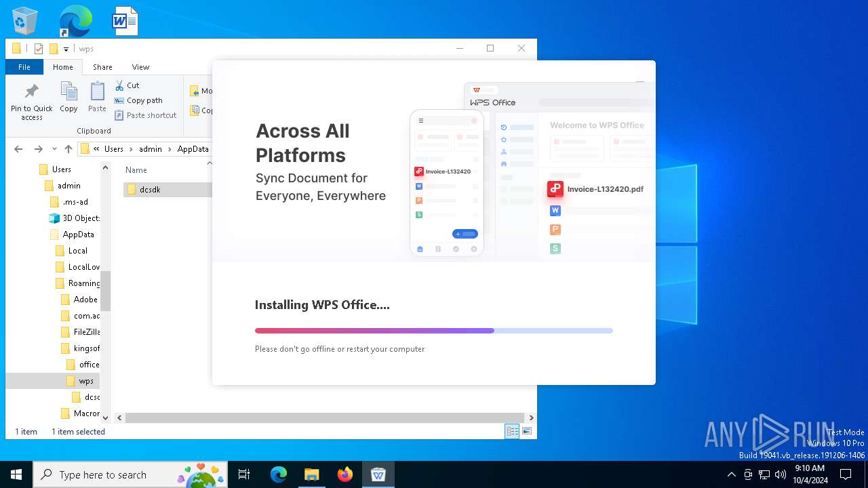Open Windows Start menu
868x488 pixels.
click(16, 474)
